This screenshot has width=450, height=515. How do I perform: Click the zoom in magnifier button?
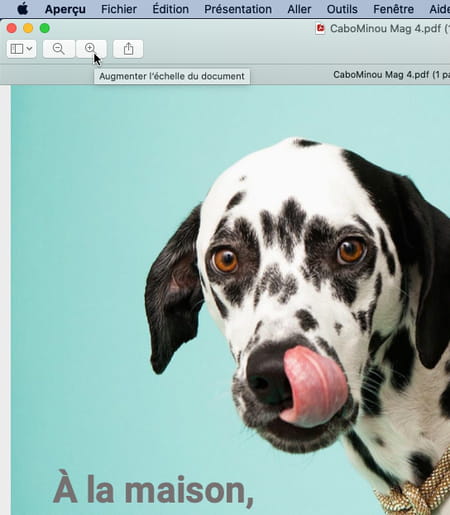pos(91,49)
